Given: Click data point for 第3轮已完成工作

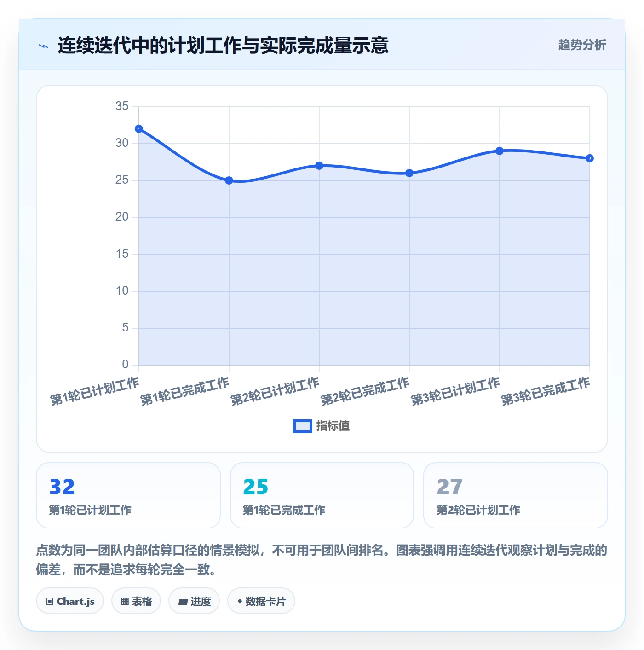Looking at the screenshot, I should 590,158.
